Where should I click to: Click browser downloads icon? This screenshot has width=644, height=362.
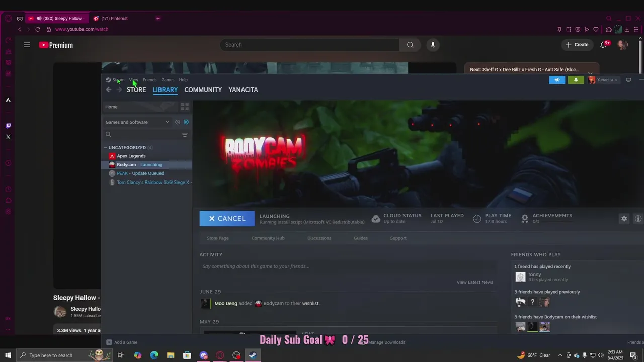627,29
